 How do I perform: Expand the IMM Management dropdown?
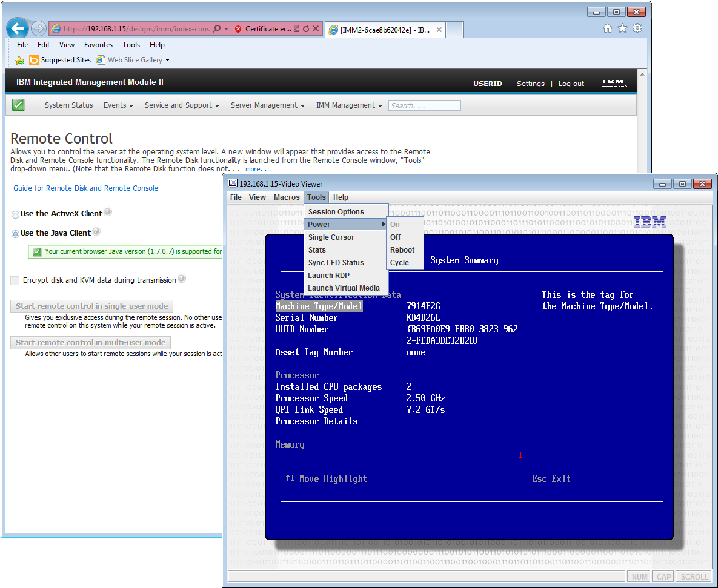coord(349,105)
